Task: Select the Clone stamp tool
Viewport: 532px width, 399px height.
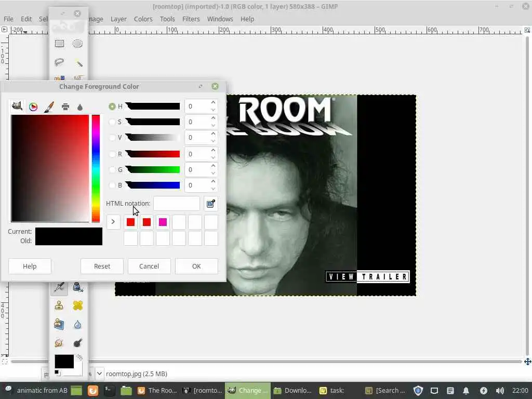Action: point(59,305)
